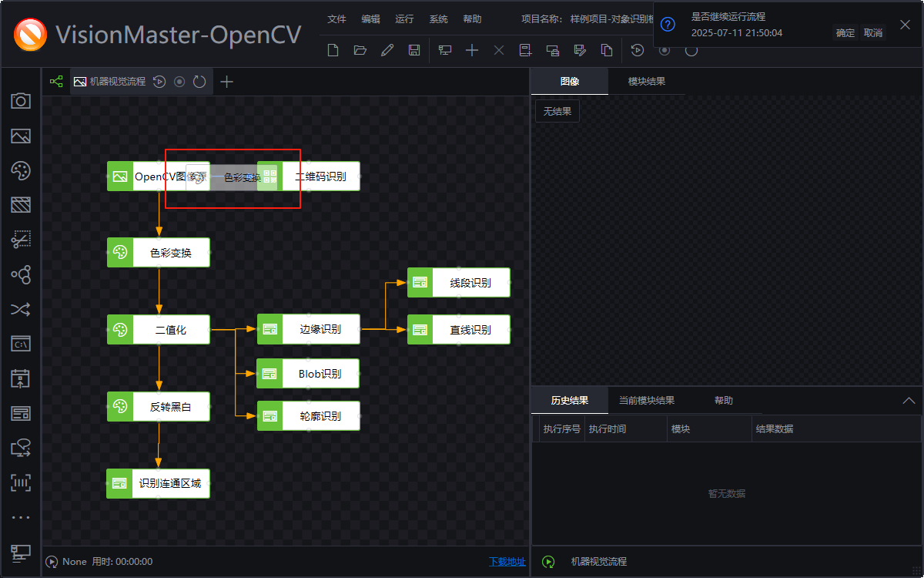Open the color processing palette tool
The image size is (924, 578).
pyautogui.click(x=21, y=170)
